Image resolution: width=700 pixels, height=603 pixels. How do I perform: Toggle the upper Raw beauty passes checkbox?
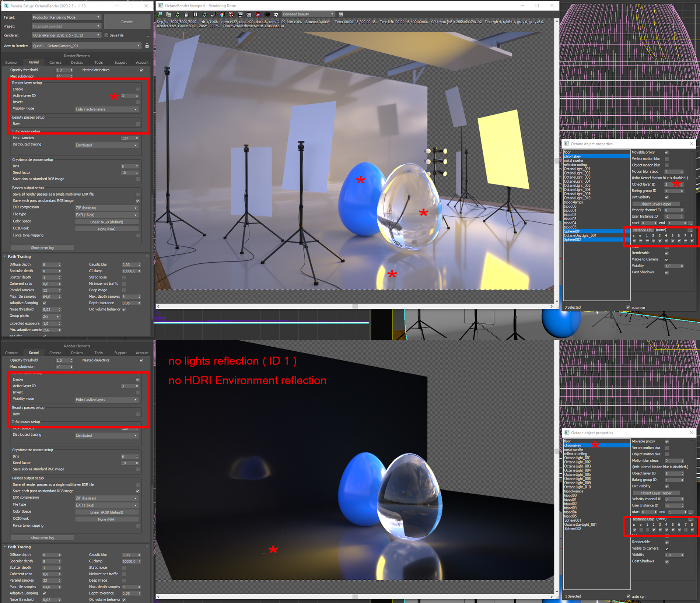pyautogui.click(x=138, y=124)
